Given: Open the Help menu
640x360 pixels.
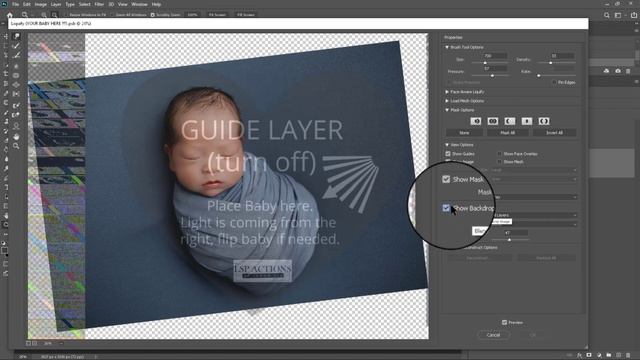Looking at the screenshot, I should pyautogui.click(x=156, y=4).
